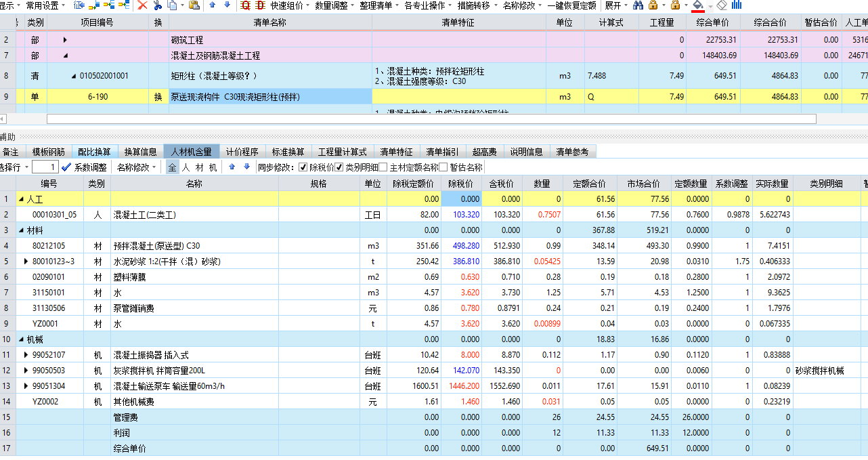Click the second padlock icon
Screen dimensions: 868x460
pos(675,5)
